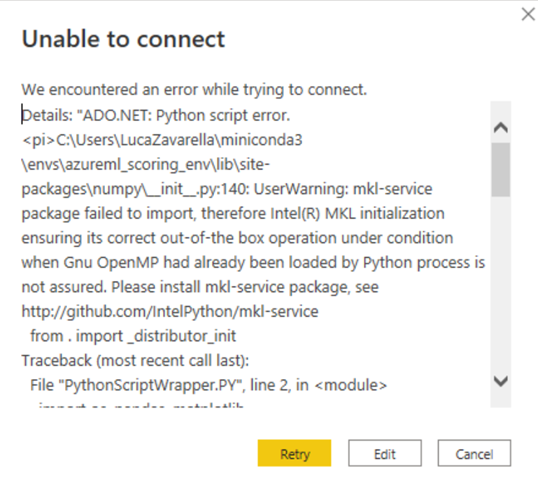The width and height of the screenshot is (538, 477).
Task: Click the scrollbar down arrow
Action: click(501, 381)
